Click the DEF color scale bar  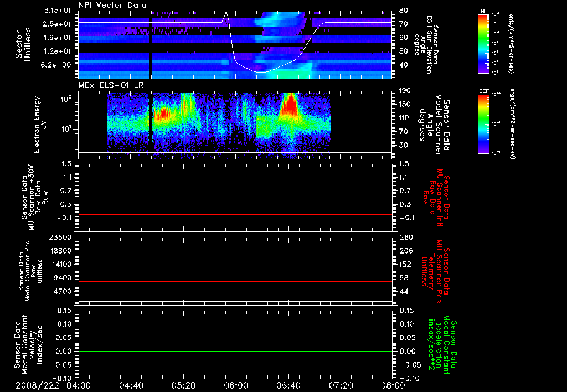[x=483, y=124]
